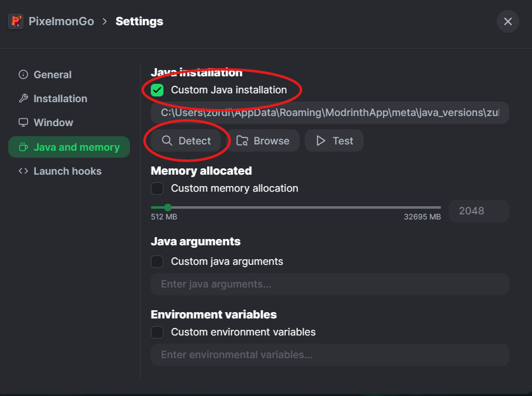Click the memory allocation slider handle

pyautogui.click(x=168, y=207)
